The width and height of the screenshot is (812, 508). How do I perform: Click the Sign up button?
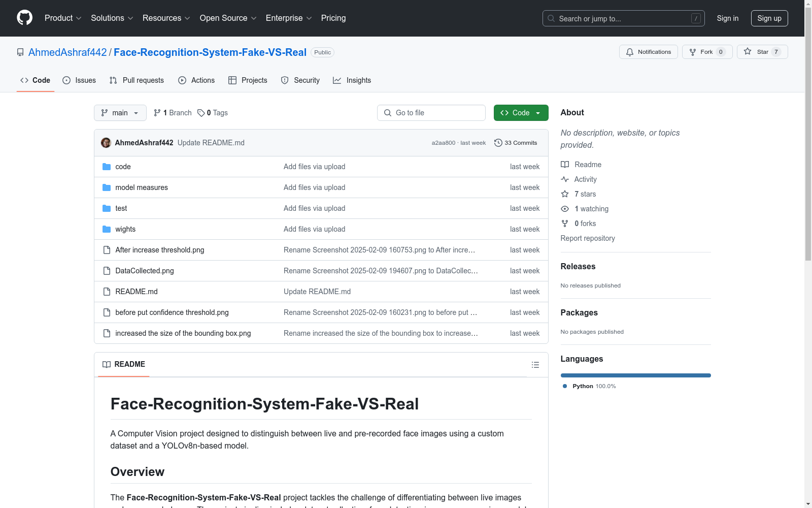[x=769, y=18]
